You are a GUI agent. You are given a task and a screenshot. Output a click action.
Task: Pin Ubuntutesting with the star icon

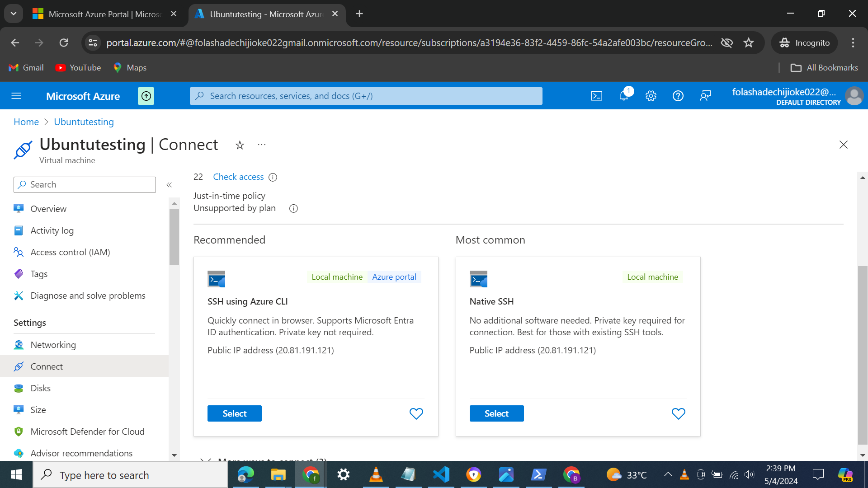tap(240, 145)
